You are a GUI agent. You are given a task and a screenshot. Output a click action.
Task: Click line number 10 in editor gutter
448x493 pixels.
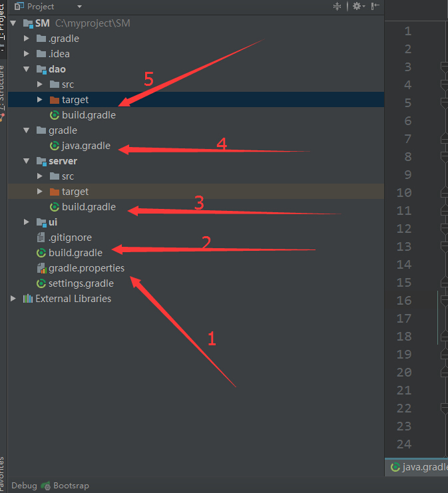[x=404, y=192]
